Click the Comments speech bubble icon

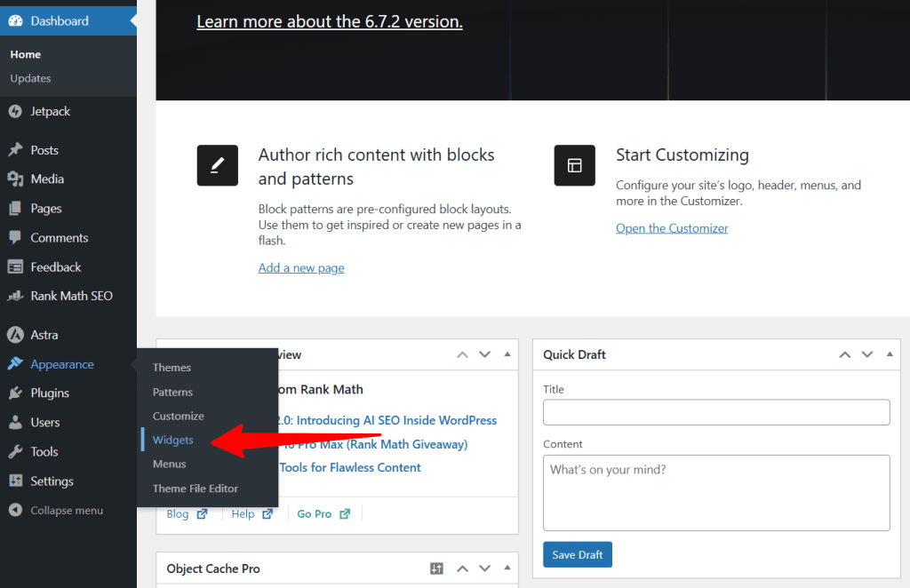click(14, 238)
